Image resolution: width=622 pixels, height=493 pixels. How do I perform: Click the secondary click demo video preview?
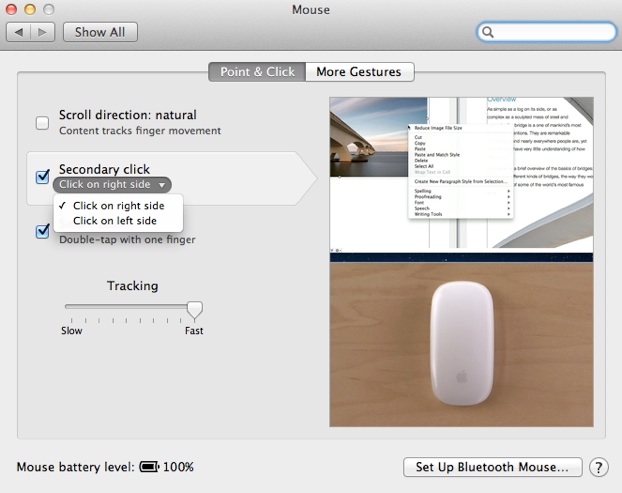pyautogui.click(x=461, y=175)
